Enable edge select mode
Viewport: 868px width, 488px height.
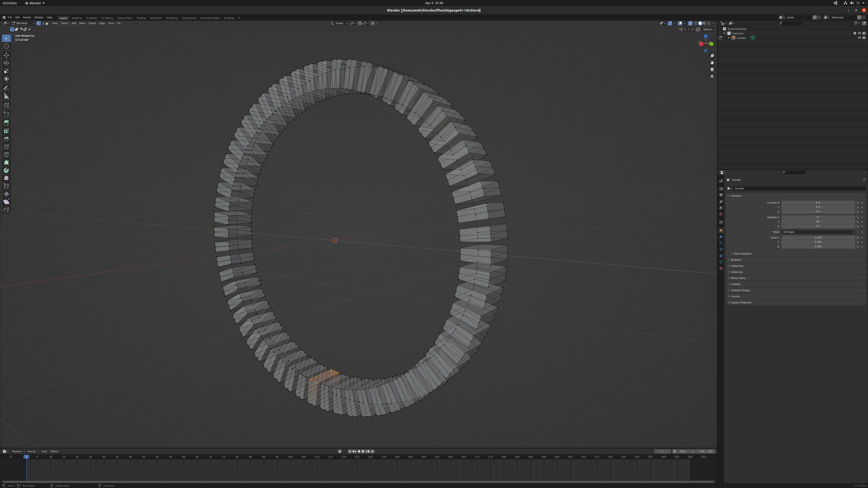[43, 23]
